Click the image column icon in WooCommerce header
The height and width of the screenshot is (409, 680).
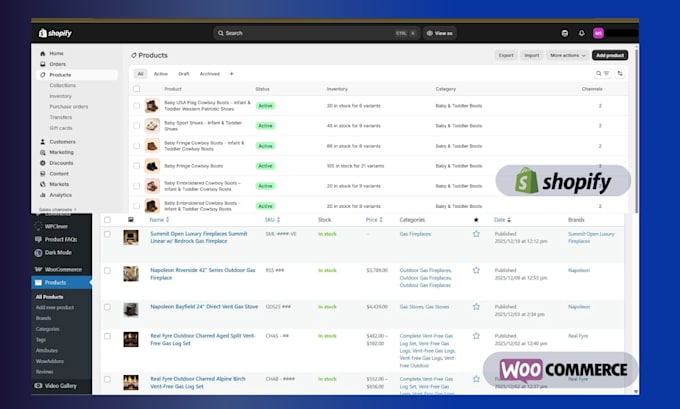[x=131, y=220]
